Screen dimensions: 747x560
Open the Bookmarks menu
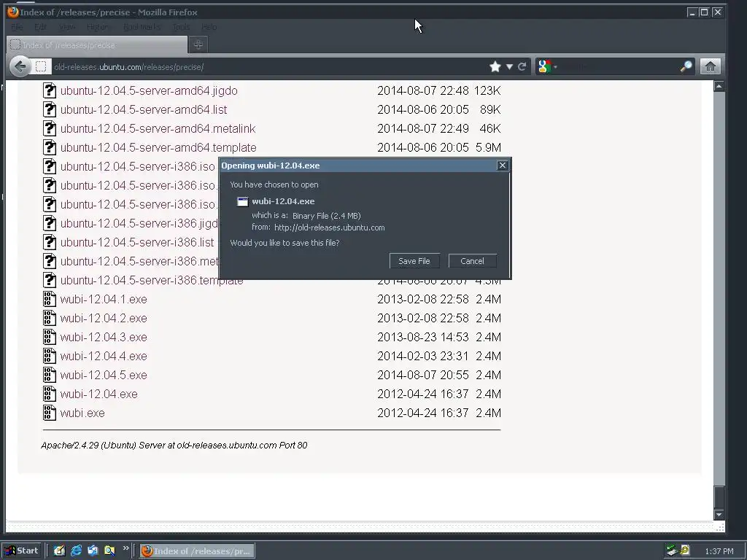[142, 27]
